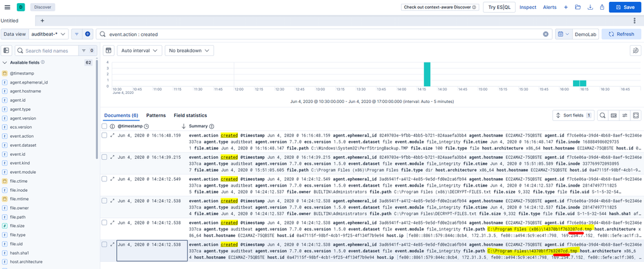Toggle the filter options icon beside data view
The image size is (644, 269).
click(x=77, y=34)
